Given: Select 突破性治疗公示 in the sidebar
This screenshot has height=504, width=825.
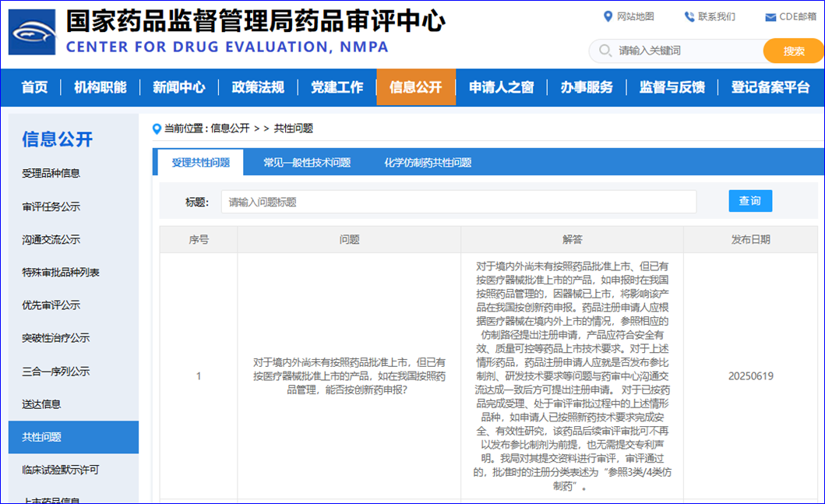Looking at the screenshot, I should pyautogui.click(x=56, y=338).
